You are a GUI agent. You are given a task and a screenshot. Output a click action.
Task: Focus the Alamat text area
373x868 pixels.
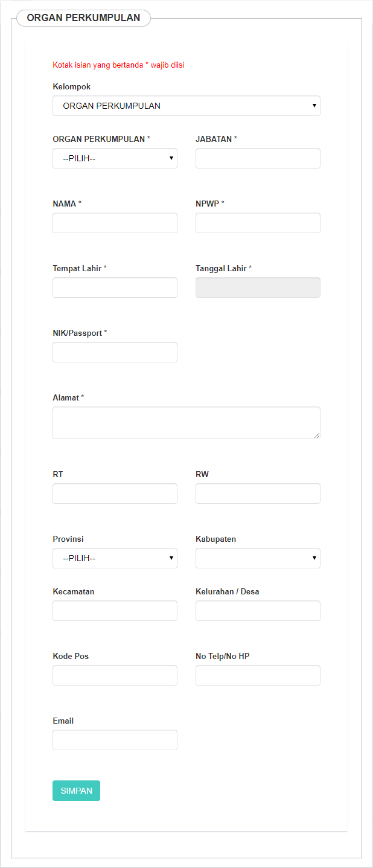pyautogui.click(x=186, y=422)
